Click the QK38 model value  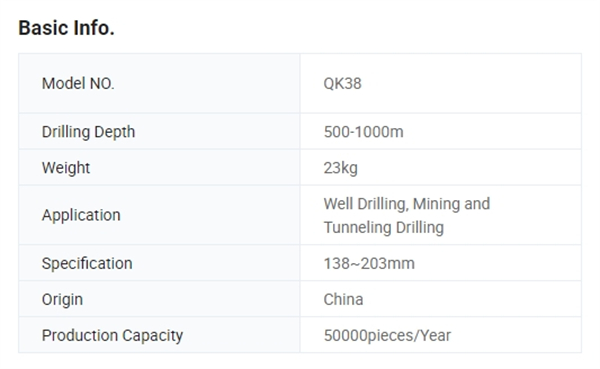tap(342, 83)
